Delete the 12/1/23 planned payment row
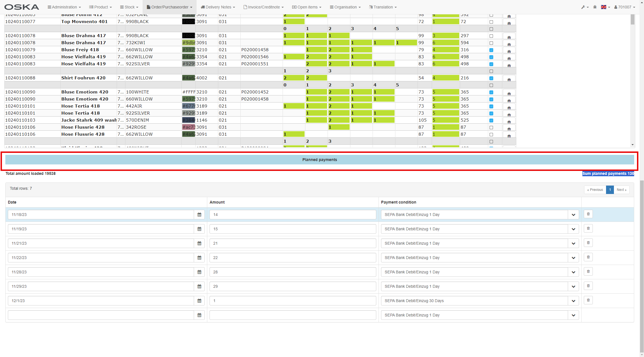The width and height of the screenshot is (644, 357). coord(588,300)
